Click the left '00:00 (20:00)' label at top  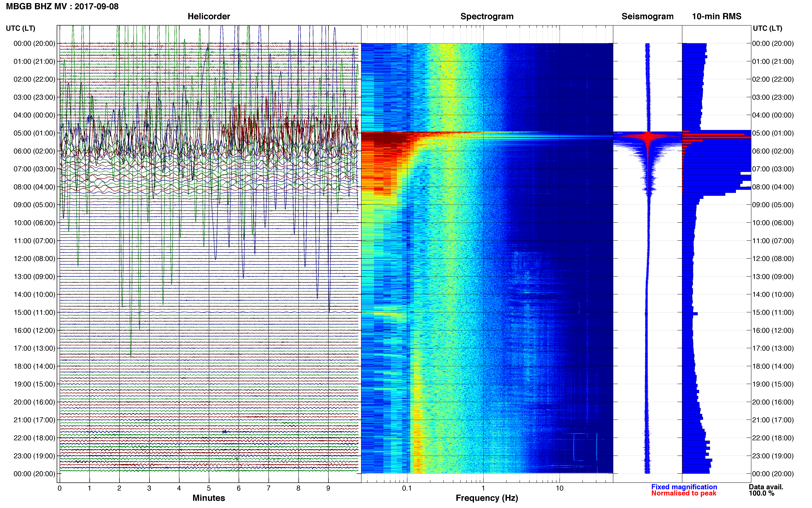[x=34, y=43]
